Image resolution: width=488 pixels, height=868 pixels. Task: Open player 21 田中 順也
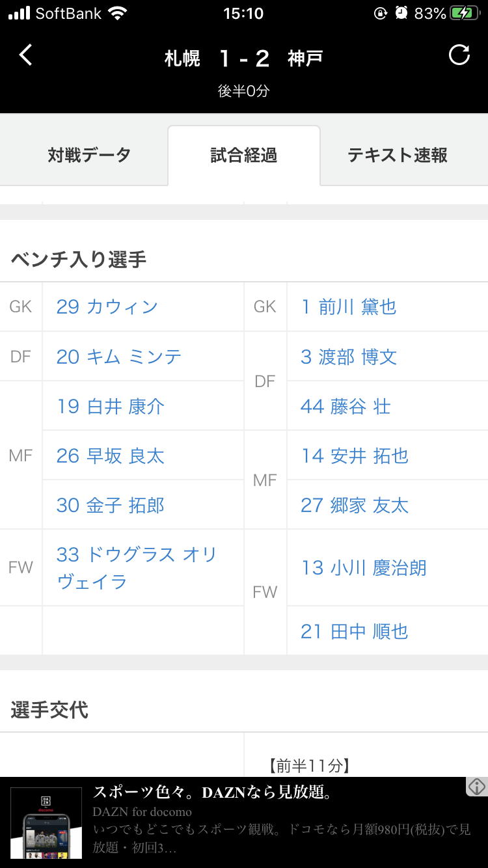click(x=355, y=631)
